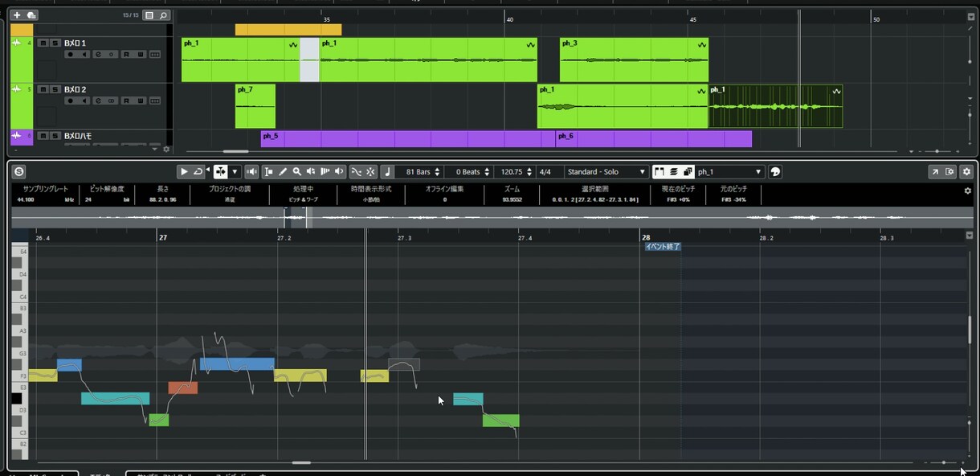Screen dimensions: 980x476
Task: Mute the Bメロ1 track
Action: coord(43,43)
